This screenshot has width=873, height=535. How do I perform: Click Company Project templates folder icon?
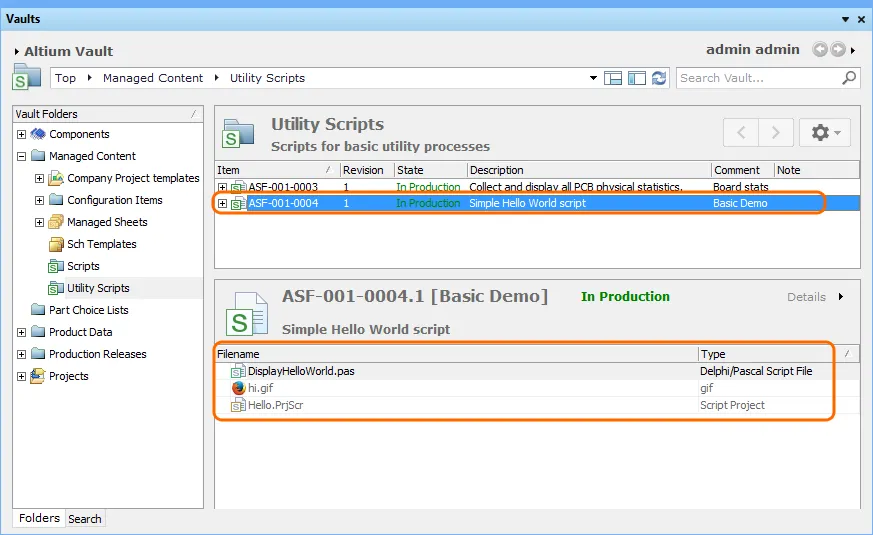pos(56,178)
